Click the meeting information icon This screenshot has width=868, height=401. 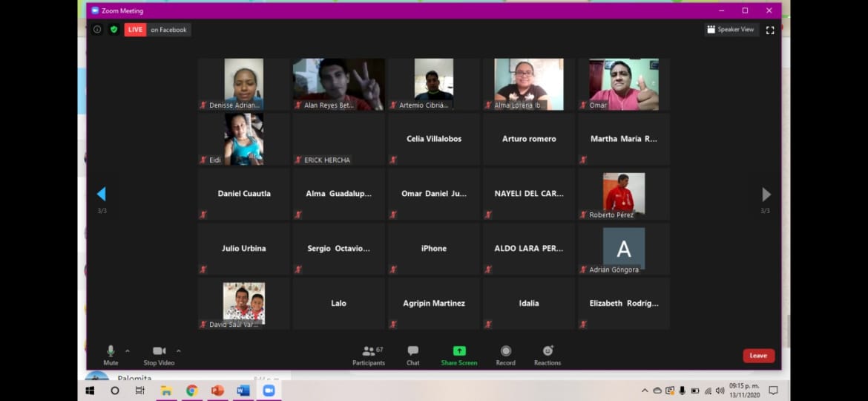pos(97,30)
